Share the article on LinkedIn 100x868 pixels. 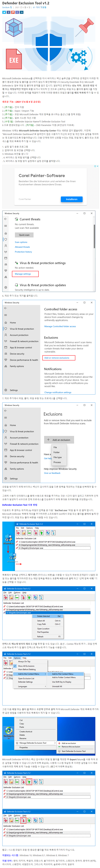pyautogui.click(x=21, y=12)
